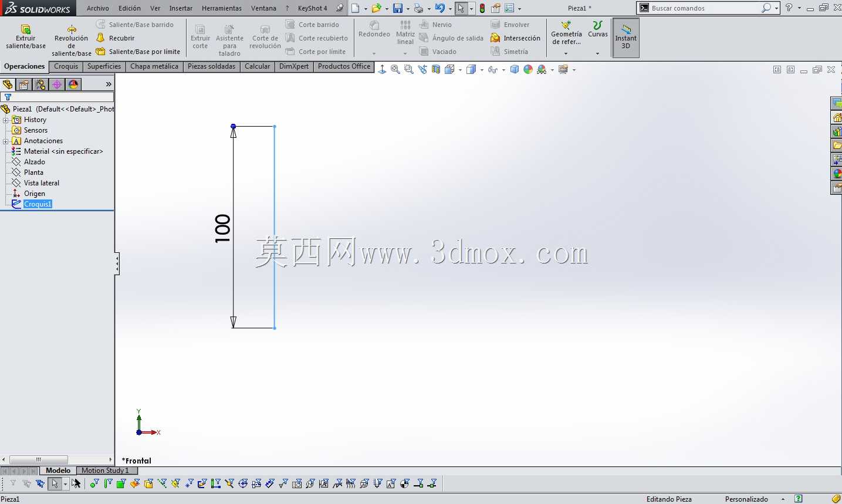This screenshot has height=504, width=842.
Task: Select Croquis1 in feature tree
Action: pyautogui.click(x=38, y=204)
